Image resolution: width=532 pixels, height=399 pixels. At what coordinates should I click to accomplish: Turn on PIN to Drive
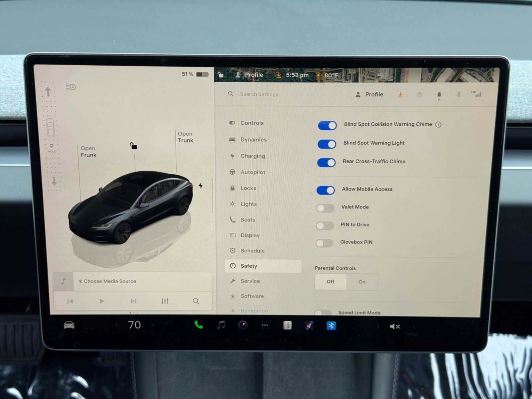(325, 225)
